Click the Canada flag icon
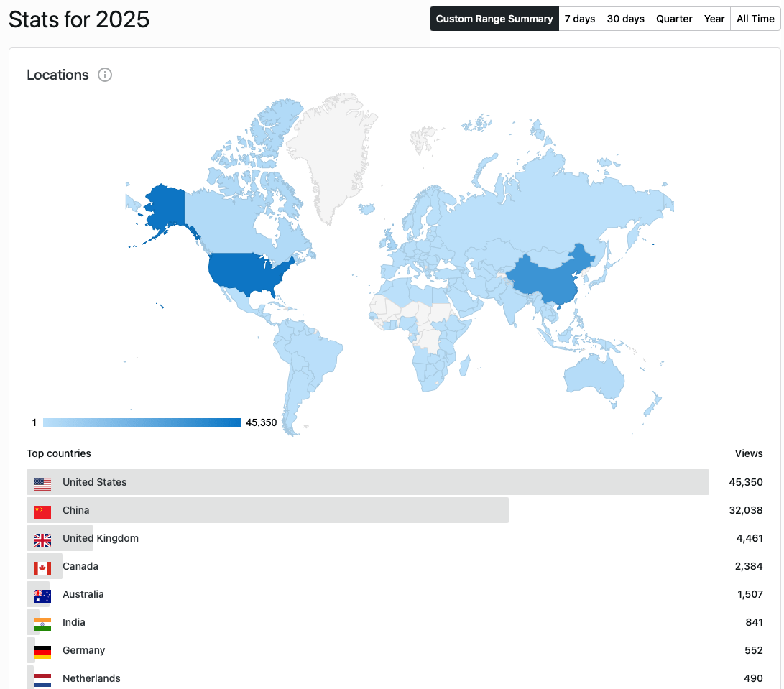The image size is (784, 689). coord(42,568)
